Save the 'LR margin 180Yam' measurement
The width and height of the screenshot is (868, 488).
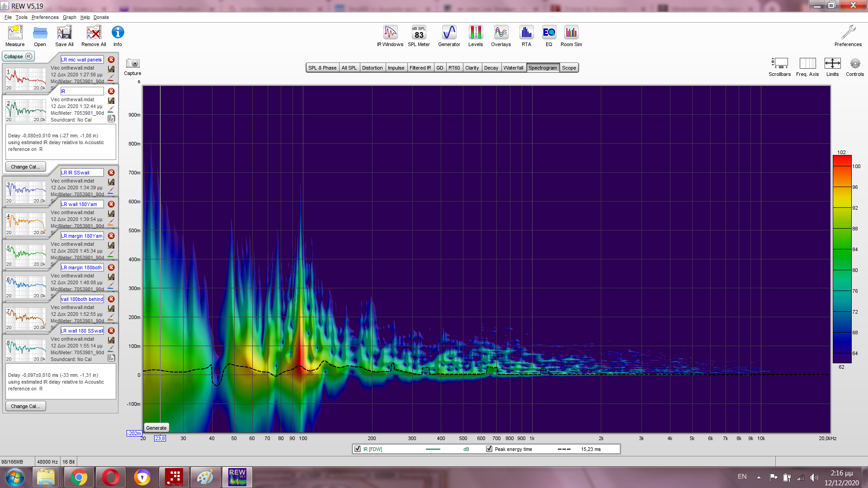pyautogui.click(x=111, y=245)
